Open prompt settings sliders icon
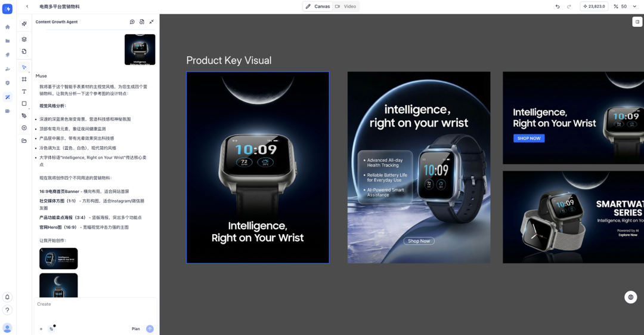 pos(52,328)
